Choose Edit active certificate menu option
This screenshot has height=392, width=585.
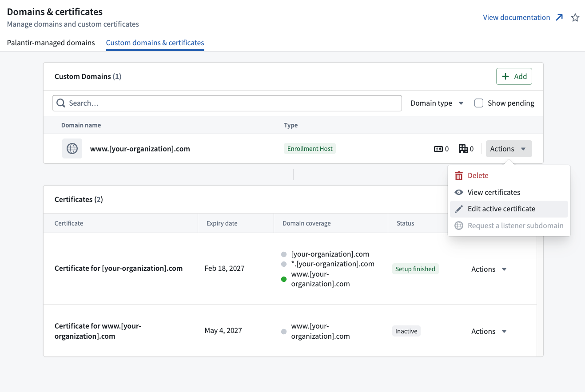coord(509,209)
